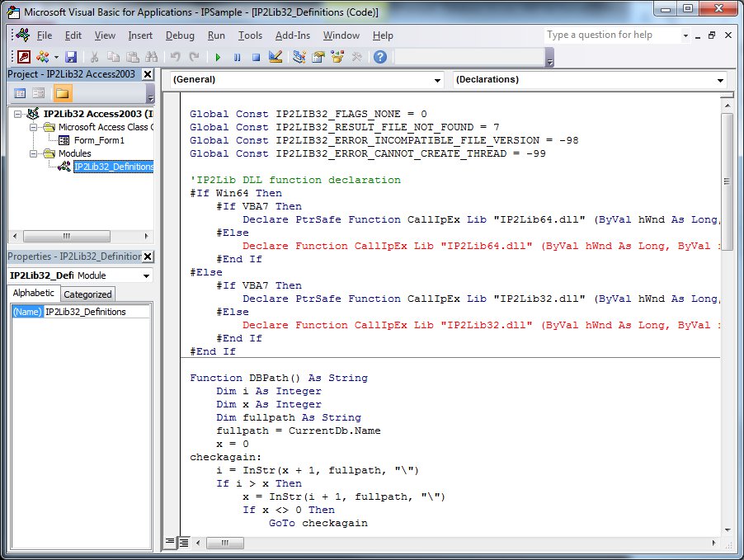Open the Add-Ins menu
Screen dimensions: 744x560
pos(293,35)
